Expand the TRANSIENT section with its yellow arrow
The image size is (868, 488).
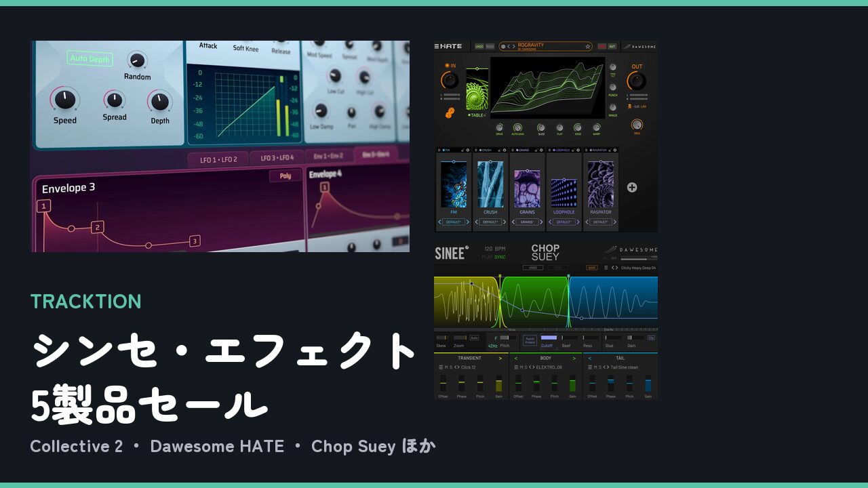coord(500,358)
